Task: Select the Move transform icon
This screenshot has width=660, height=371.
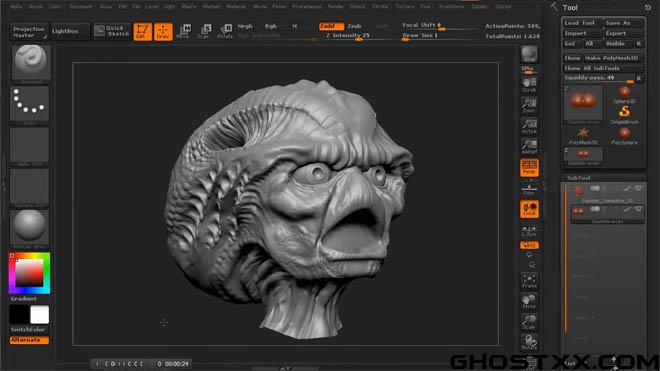Action: [x=183, y=32]
